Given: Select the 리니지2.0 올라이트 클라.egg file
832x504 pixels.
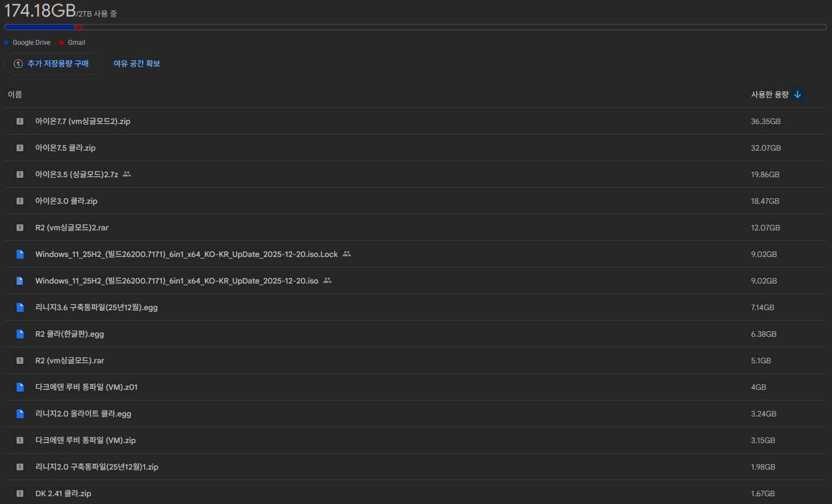Looking at the screenshot, I should [83, 414].
